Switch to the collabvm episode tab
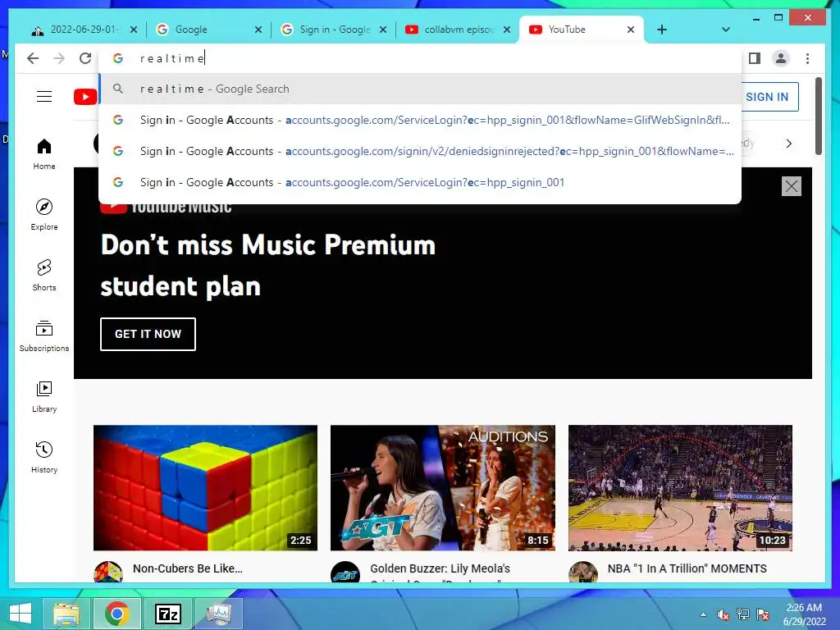This screenshot has height=630, width=840. point(459,30)
